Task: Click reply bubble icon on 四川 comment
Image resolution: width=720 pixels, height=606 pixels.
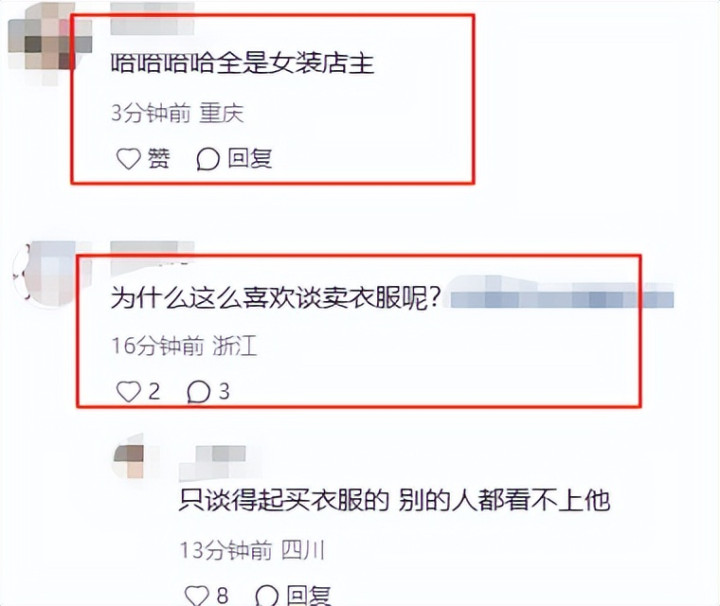Action: pyautogui.click(x=267, y=595)
